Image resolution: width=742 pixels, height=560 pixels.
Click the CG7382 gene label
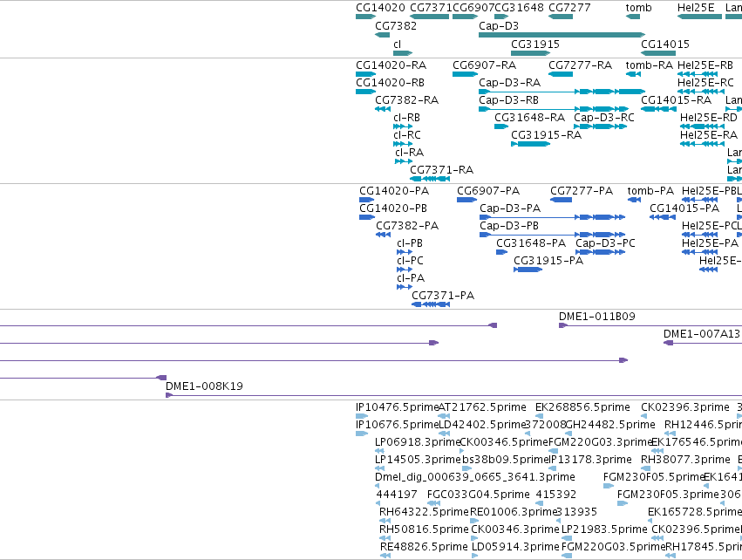pos(396,26)
